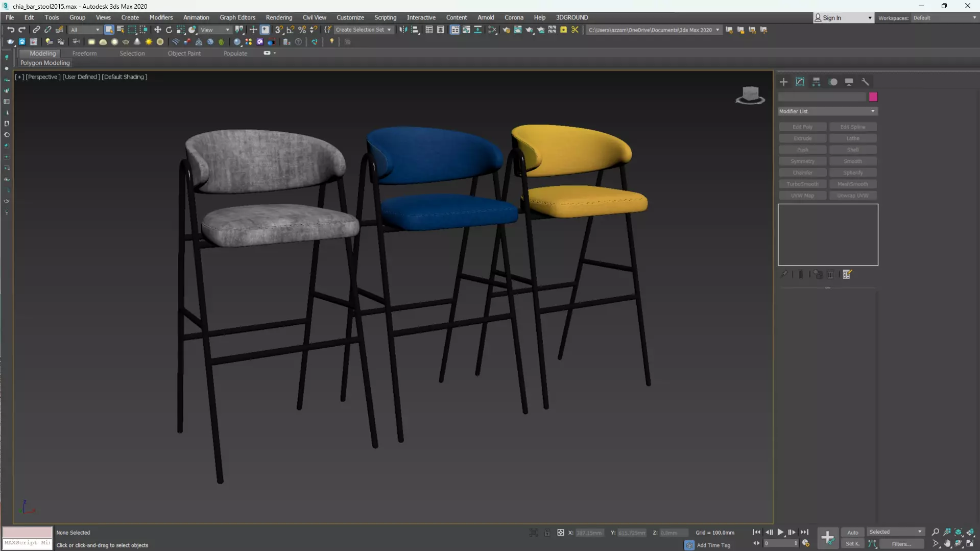Switch to the Motion command panel
Screen dimensions: 980x551
(833, 82)
